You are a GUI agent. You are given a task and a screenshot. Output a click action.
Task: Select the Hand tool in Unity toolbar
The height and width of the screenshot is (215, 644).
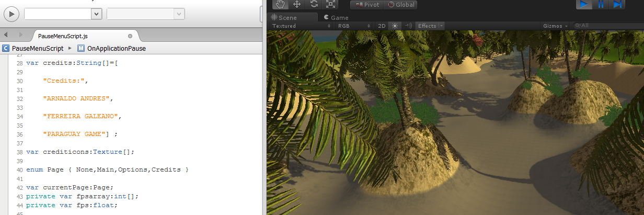tap(280, 4)
